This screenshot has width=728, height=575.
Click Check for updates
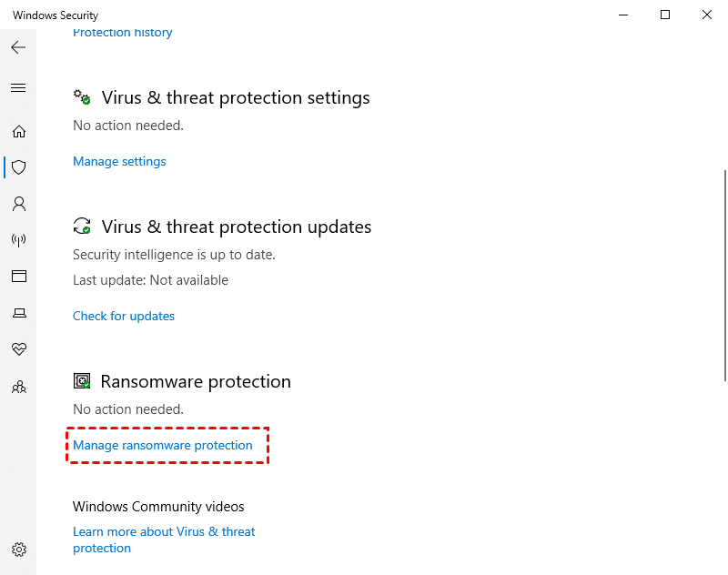pos(124,316)
